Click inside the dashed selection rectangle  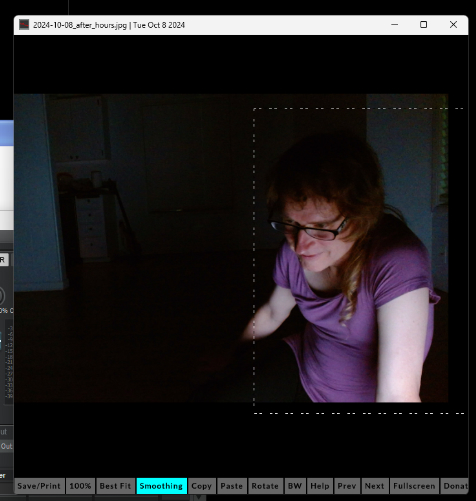(359, 261)
